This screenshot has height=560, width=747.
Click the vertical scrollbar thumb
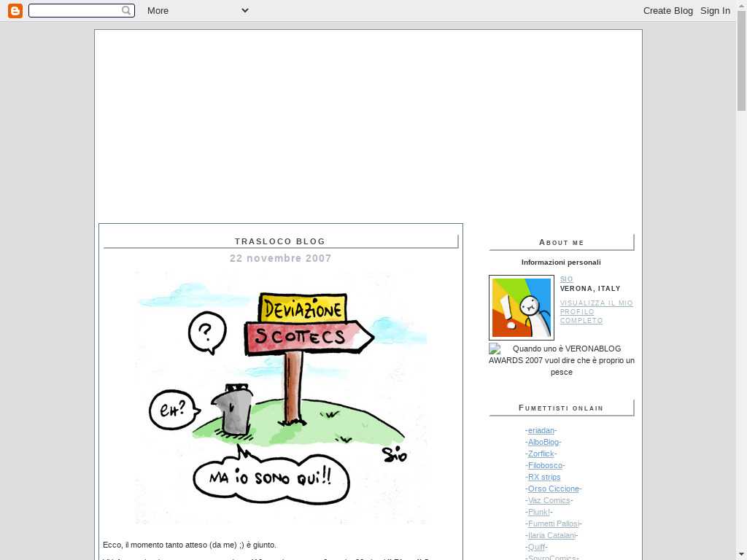(741, 62)
